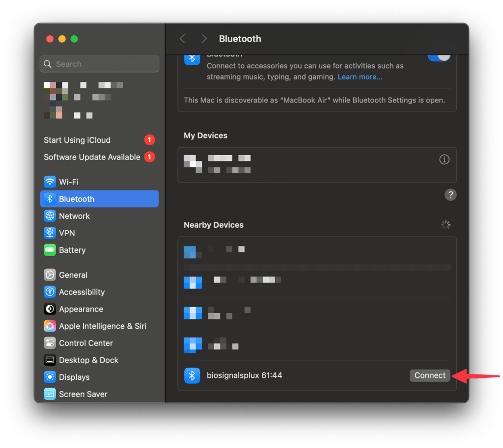Select Bluetooth in the sidebar
This screenshot has width=503, height=448.
[x=99, y=199]
